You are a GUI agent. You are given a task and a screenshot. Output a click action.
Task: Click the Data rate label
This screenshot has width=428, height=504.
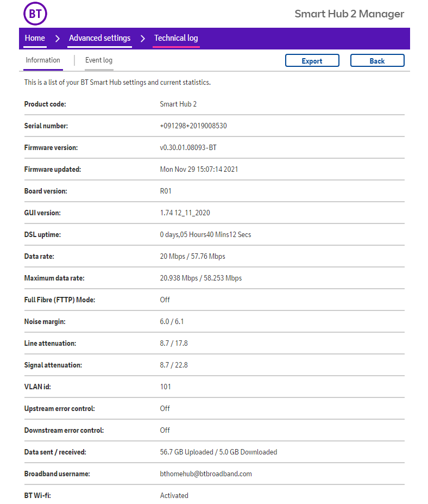click(x=39, y=256)
